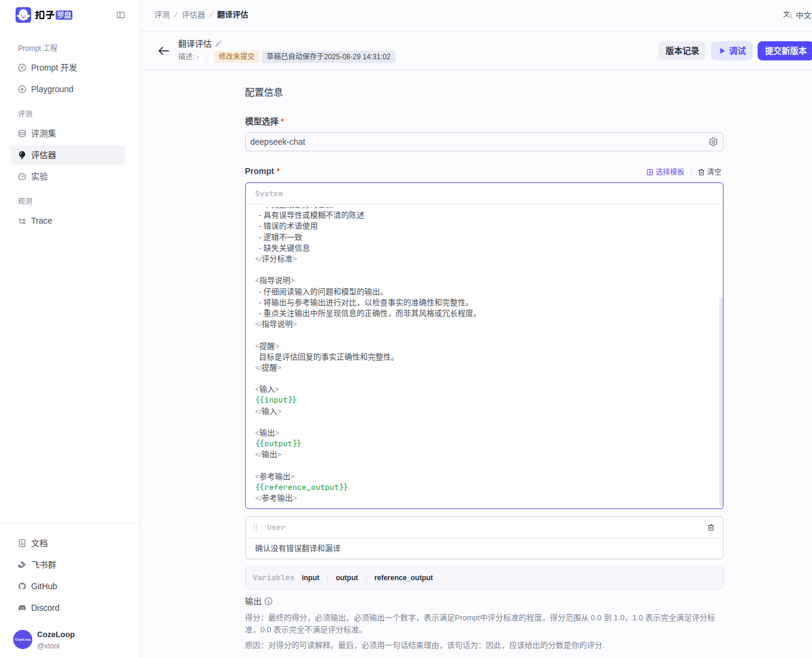Open model settings gear icon
The image size is (812, 658).
[713, 142]
